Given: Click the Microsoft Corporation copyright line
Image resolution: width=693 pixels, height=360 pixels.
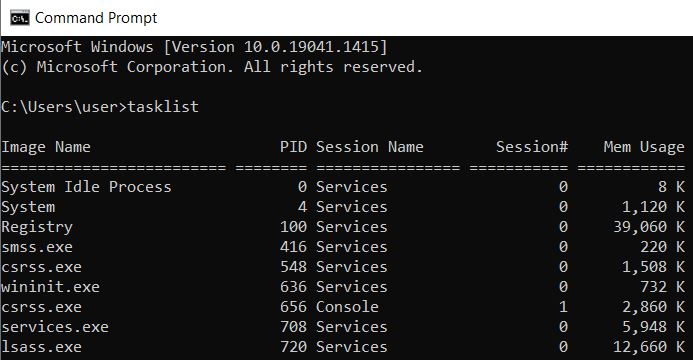Looking at the screenshot, I should 212,67.
